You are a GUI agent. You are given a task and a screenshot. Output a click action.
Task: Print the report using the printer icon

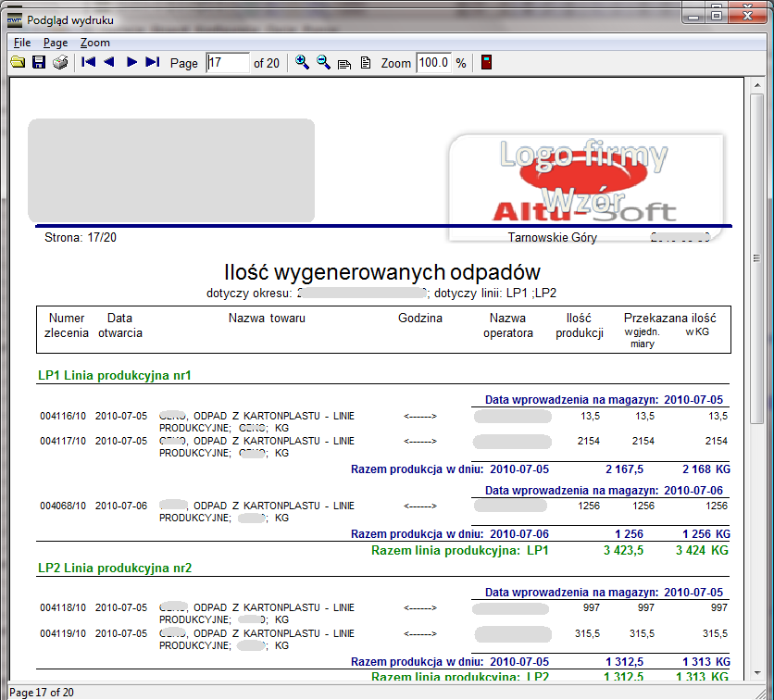coord(60,63)
